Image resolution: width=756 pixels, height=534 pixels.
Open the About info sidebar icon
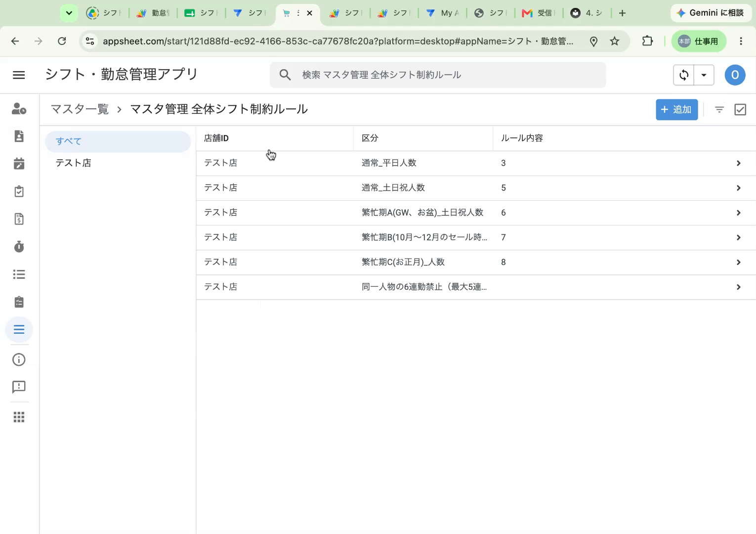pos(19,359)
